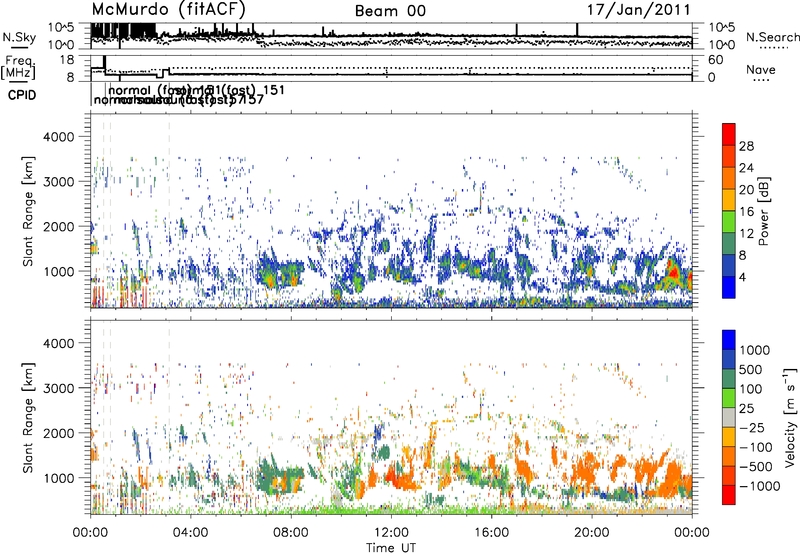Select the 24 dB power colorbar label
The width and height of the screenshot is (800, 554).
pyautogui.click(x=746, y=168)
